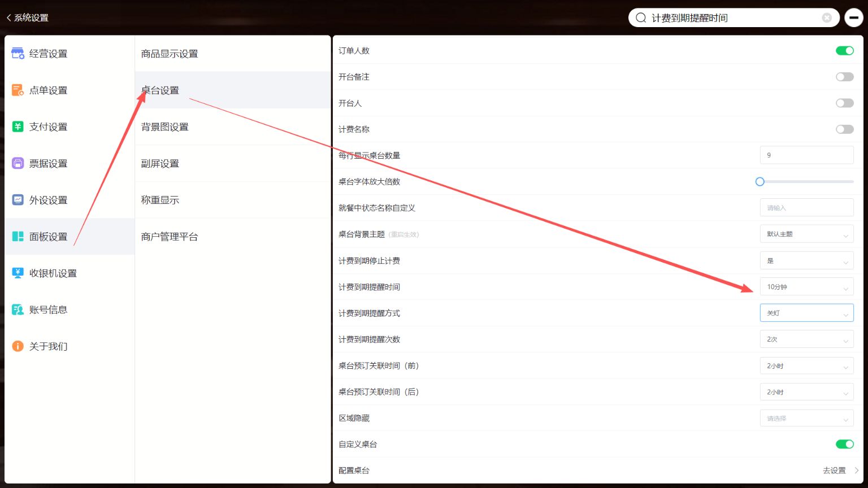
Task: Select the 称重显示 submenu
Action: click(233, 200)
